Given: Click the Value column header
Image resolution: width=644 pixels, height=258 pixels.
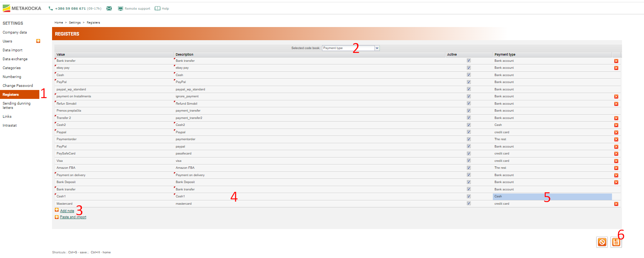Looking at the screenshot, I should click(114, 54).
